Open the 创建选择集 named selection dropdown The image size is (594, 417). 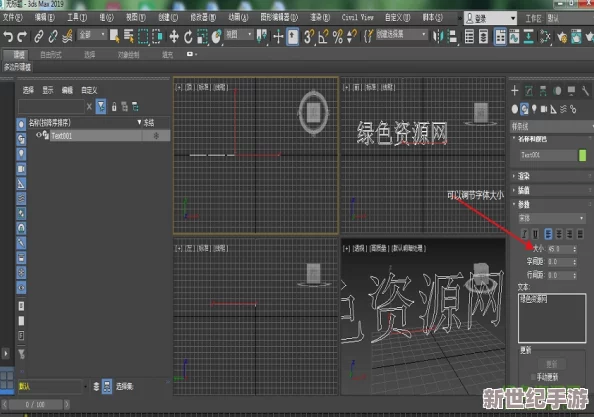tap(402, 35)
